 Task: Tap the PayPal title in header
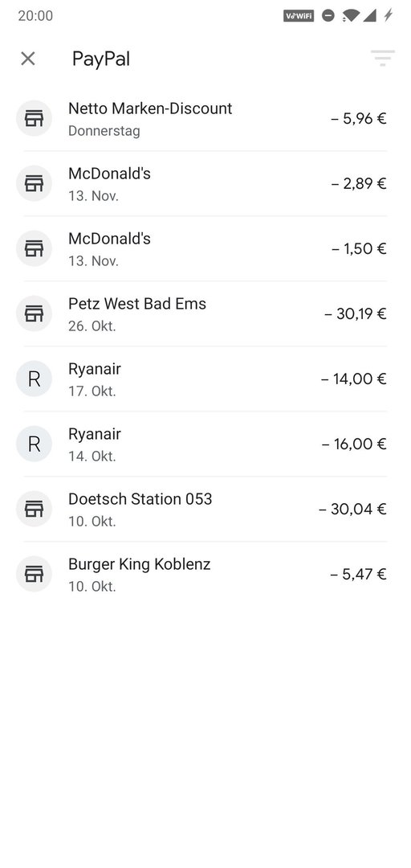(x=100, y=59)
